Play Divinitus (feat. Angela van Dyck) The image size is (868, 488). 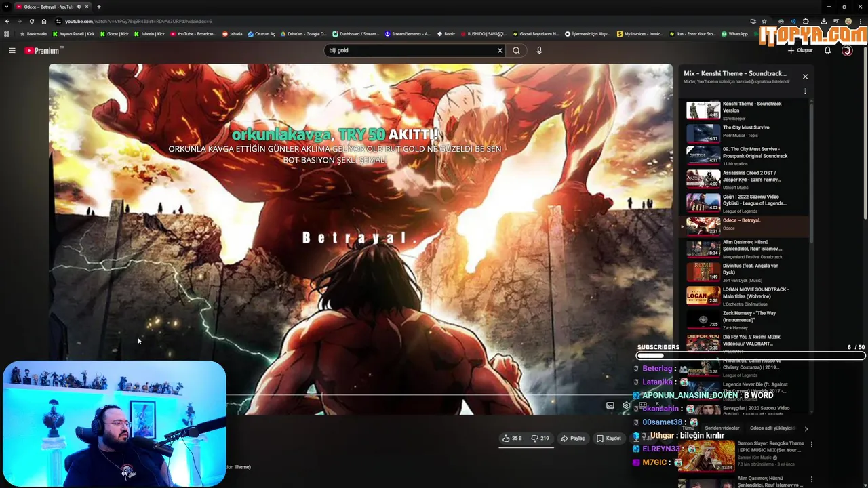(x=744, y=272)
